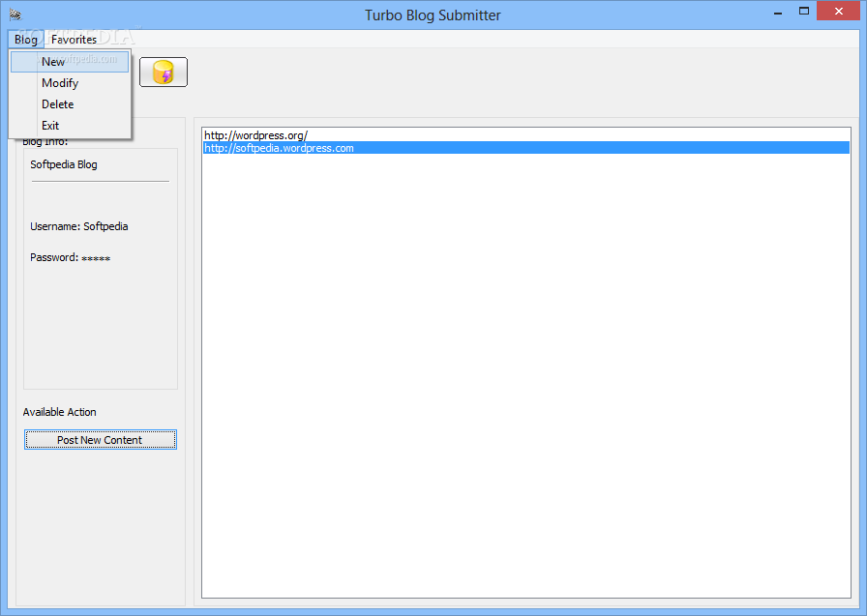
Task: Choose New from the Blog menu
Action: coord(70,62)
